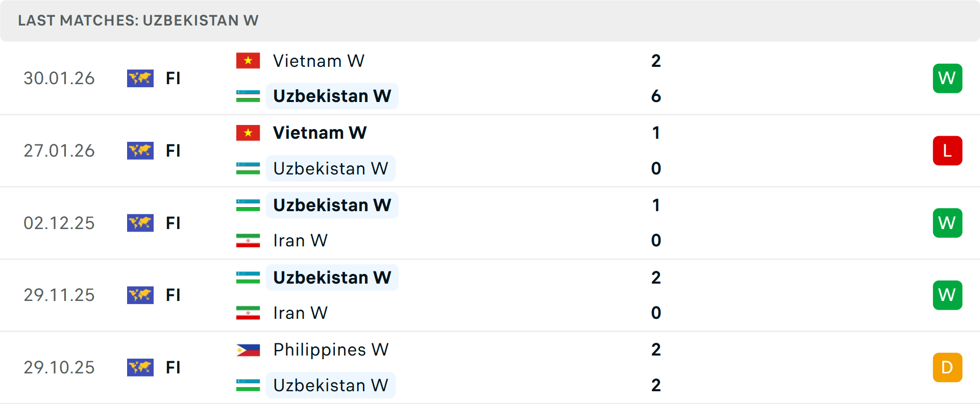Click the 30.01.26 match date
This screenshot has height=404, width=980.
59,78
